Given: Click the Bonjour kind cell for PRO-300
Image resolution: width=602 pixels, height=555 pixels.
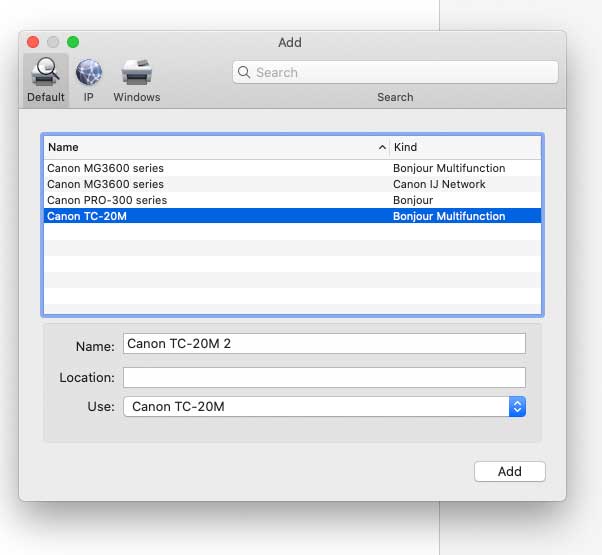Looking at the screenshot, I should pyautogui.click(x=413, y=200).
